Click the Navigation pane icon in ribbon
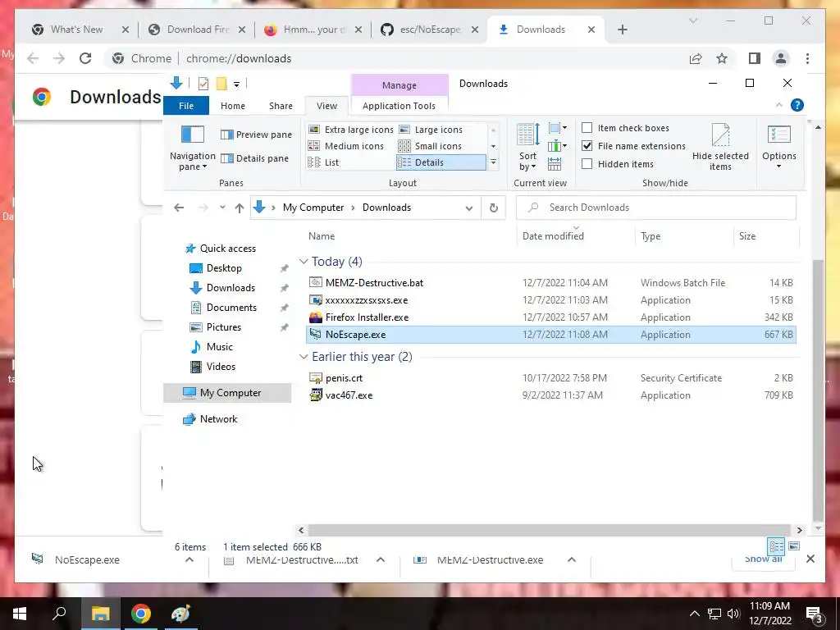840x630 pixels. point(192,135)
